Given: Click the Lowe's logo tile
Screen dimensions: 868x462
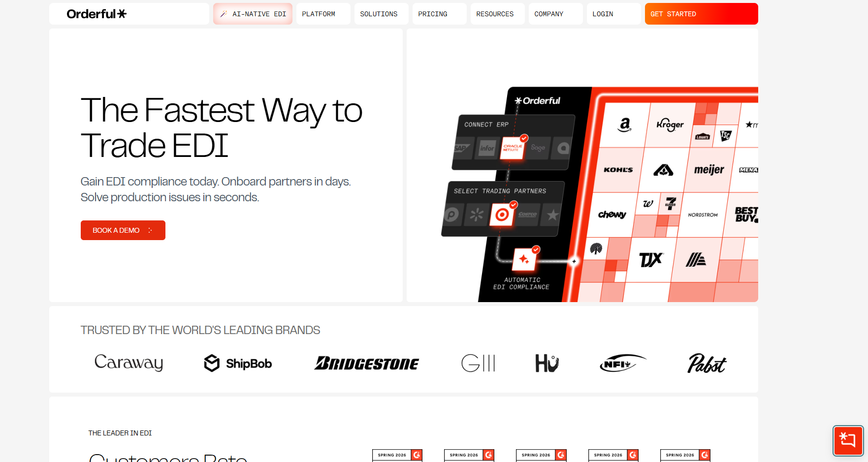Looking at the screenshot, I should (703, 136).
